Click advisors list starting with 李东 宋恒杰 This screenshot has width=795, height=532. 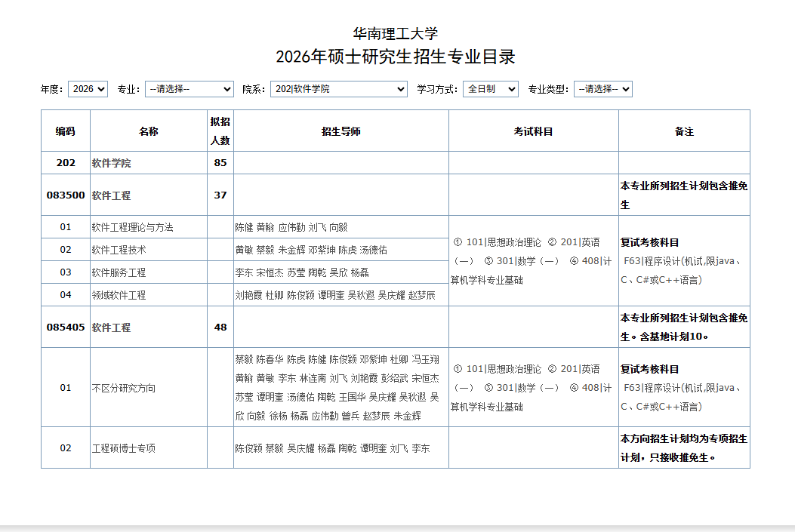[x=302, y=272]
